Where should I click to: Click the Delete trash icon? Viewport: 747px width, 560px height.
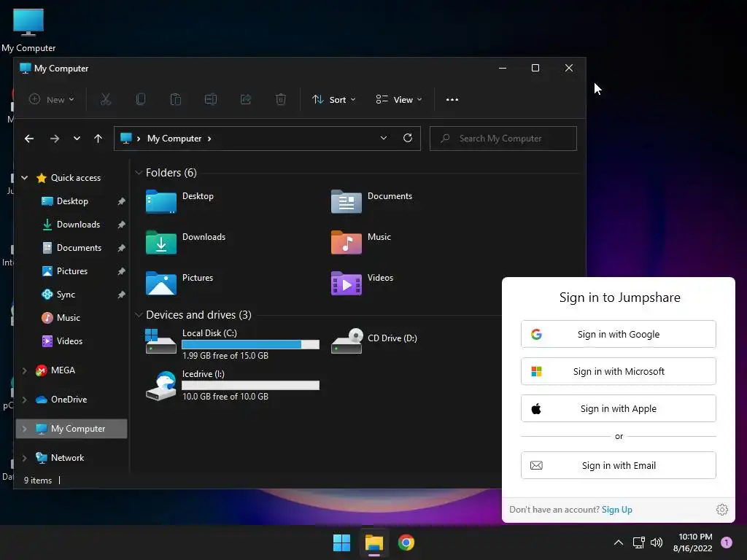281,99
